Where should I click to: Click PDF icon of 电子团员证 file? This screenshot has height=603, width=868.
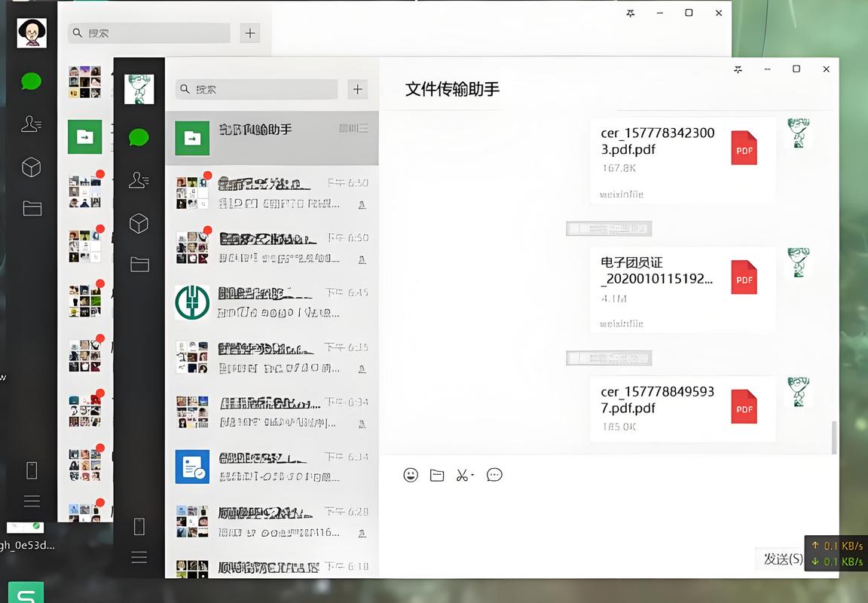point(744,277)
